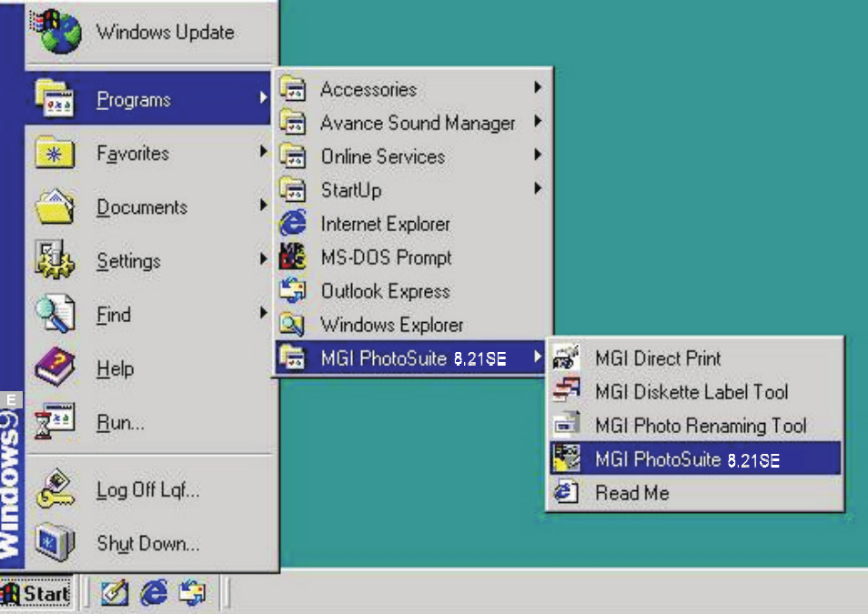Open Internet Explorer menu entry text
The width and height of the screenshot is (868, 614).
point(385,225)
